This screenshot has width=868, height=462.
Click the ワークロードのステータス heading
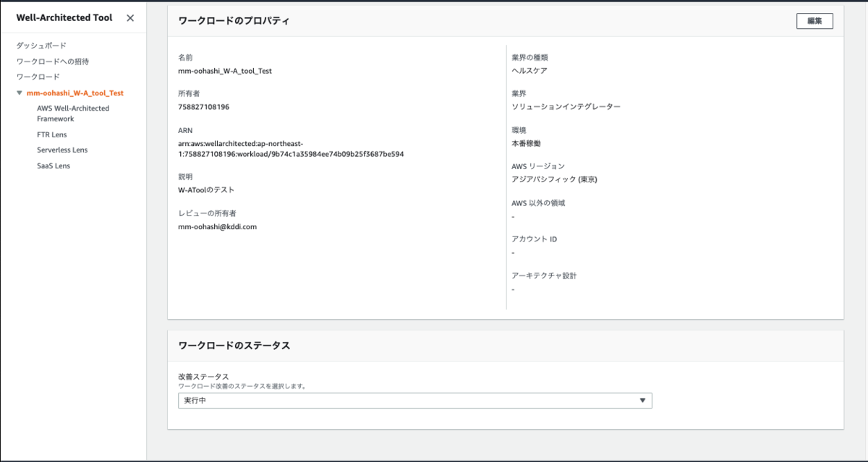234,346
